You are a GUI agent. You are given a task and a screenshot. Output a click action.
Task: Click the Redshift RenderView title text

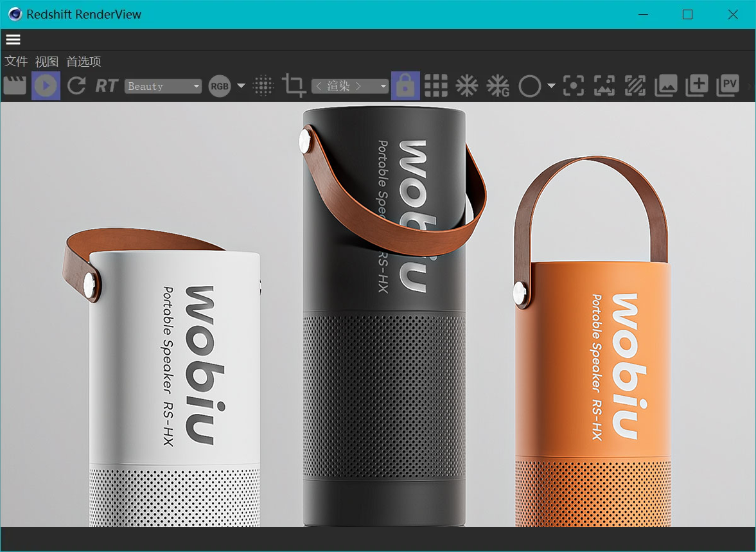click(84, 15)
